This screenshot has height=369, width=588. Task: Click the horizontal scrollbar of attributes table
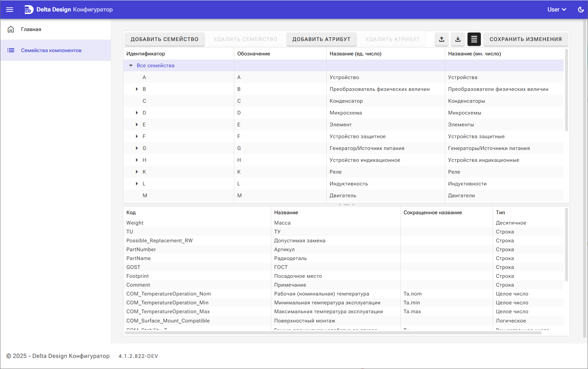333,333
